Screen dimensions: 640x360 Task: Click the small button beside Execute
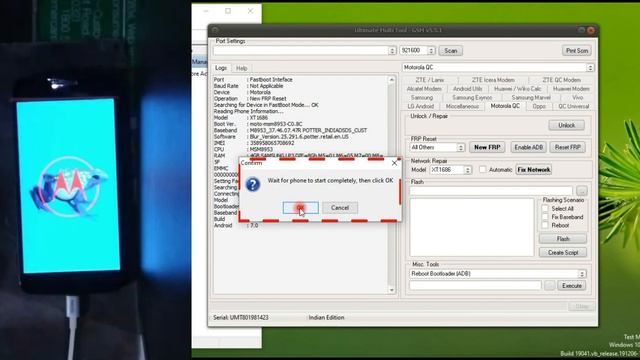[x=549, y=286]
